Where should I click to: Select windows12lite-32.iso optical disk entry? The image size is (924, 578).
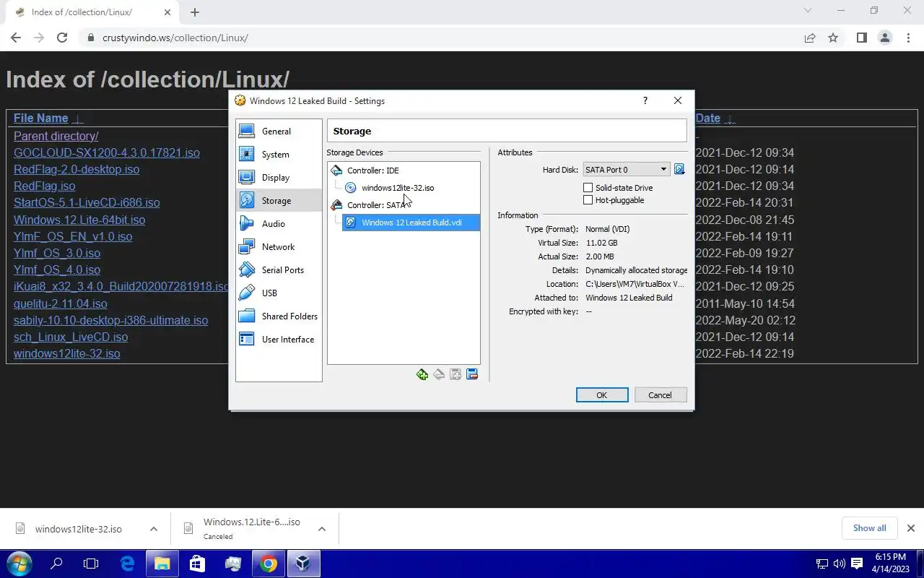point(398,188)
